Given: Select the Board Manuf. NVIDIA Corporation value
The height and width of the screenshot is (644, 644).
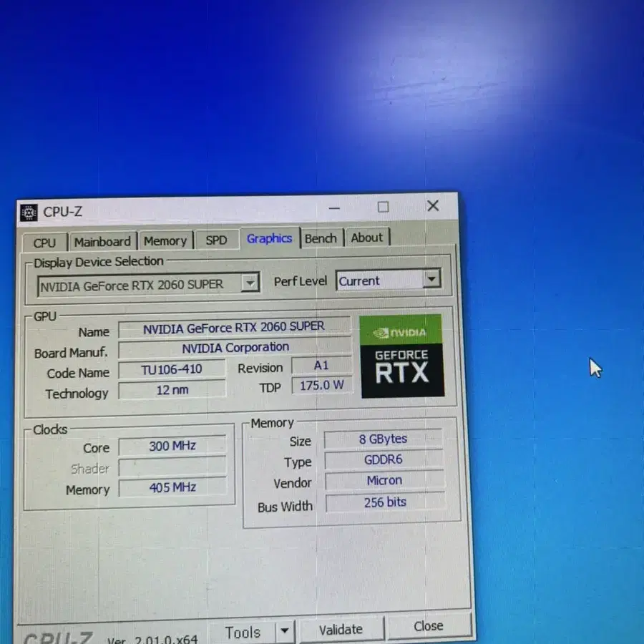Looking at the screenshot, I should (235, 348).
